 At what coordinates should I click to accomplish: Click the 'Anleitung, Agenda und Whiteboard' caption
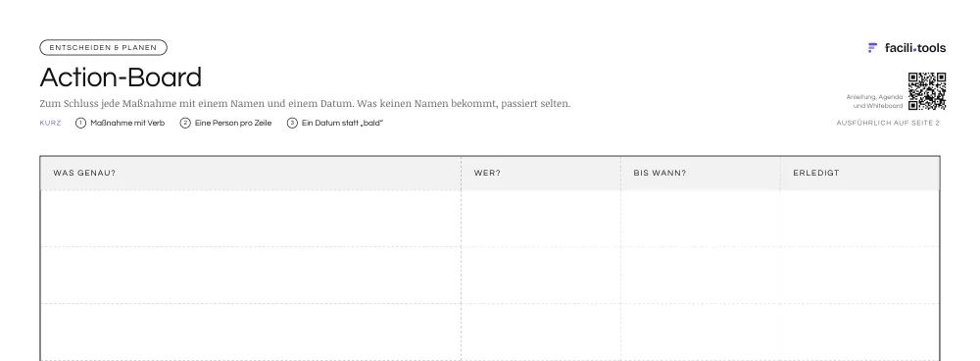tap(874, 101)
